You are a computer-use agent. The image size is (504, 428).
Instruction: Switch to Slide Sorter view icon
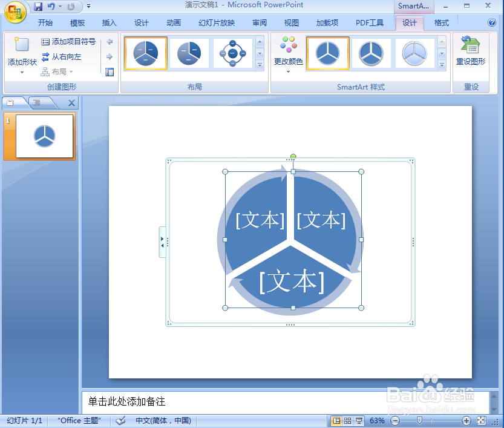pos(347,421)
